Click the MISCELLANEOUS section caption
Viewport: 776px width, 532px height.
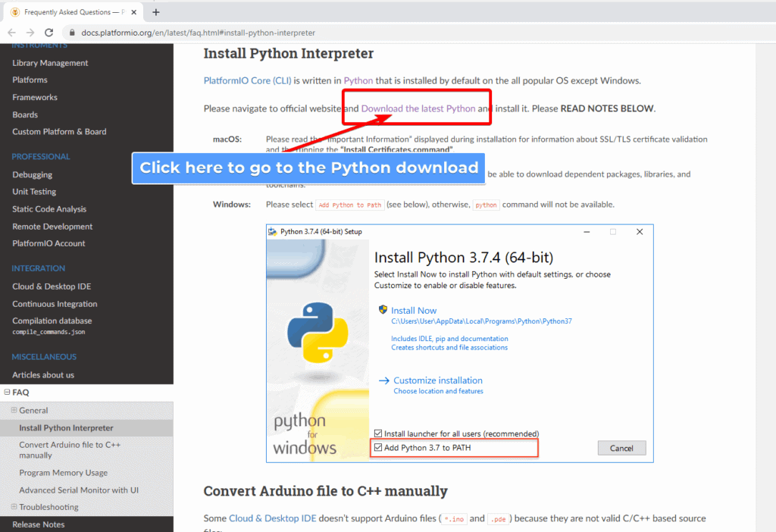tap(44, 357)
